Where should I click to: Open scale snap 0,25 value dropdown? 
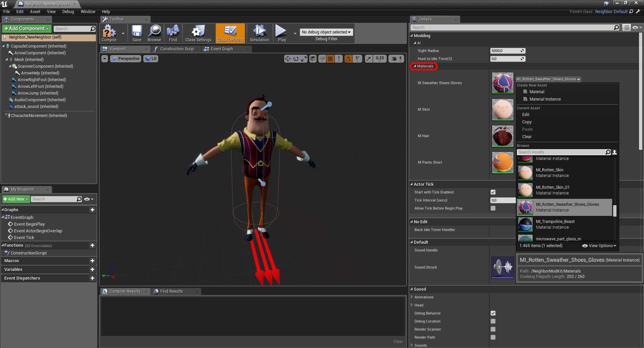pyautogui.click(x=380, y=59)
